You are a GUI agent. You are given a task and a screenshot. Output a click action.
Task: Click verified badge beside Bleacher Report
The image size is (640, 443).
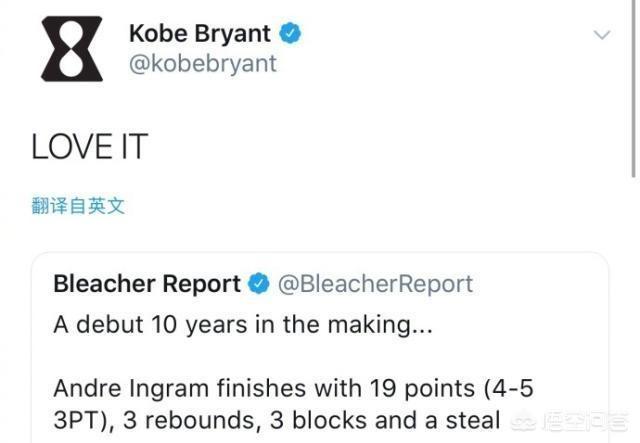click(258, 284)
